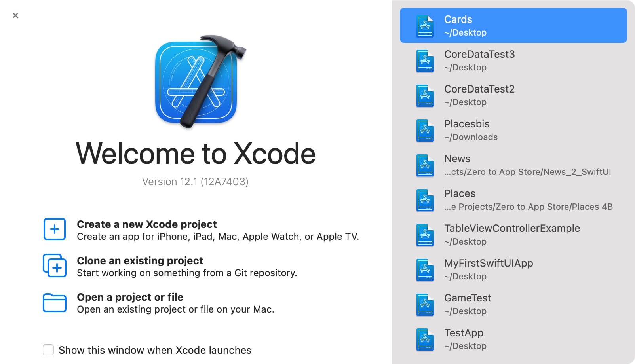
Task: Select the Placesbis project name
Action: 467,124
